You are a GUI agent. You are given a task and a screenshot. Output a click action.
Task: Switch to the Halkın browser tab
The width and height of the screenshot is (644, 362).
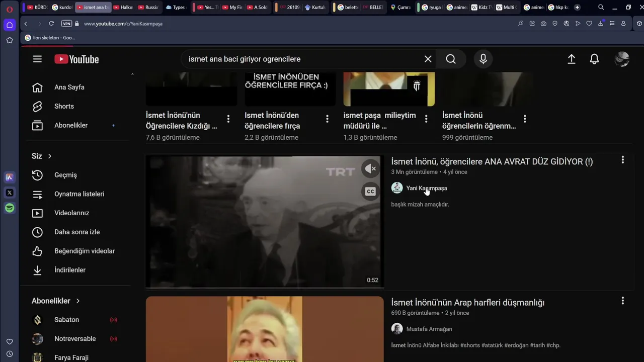pos(123,8)
